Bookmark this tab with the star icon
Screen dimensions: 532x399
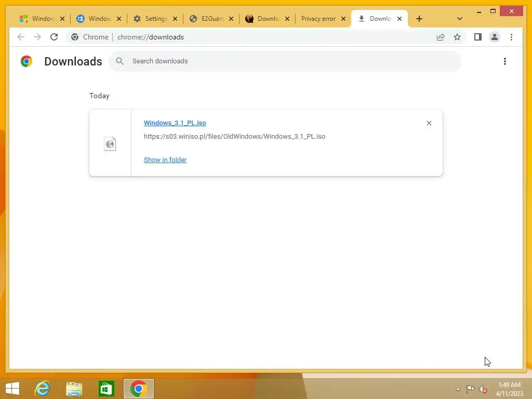click(457, 37)
